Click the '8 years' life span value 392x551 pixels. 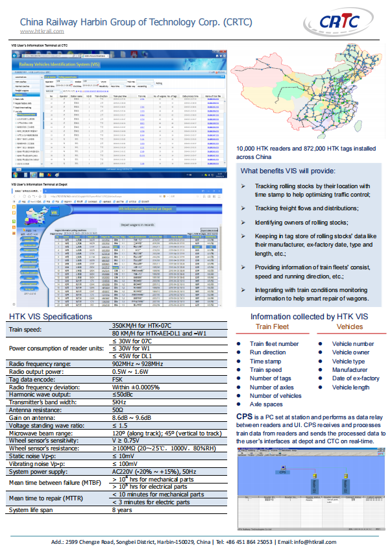tap(122, 509)
